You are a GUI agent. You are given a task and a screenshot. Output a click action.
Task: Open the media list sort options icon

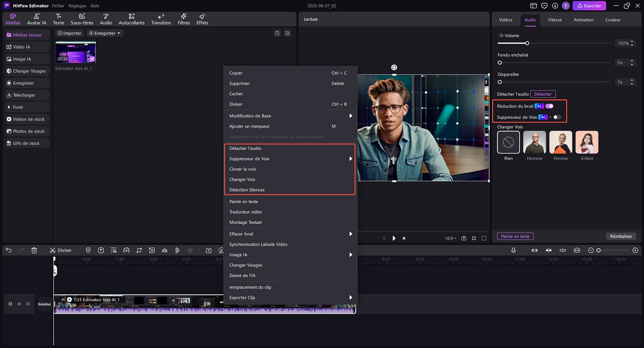coord(287,33)
